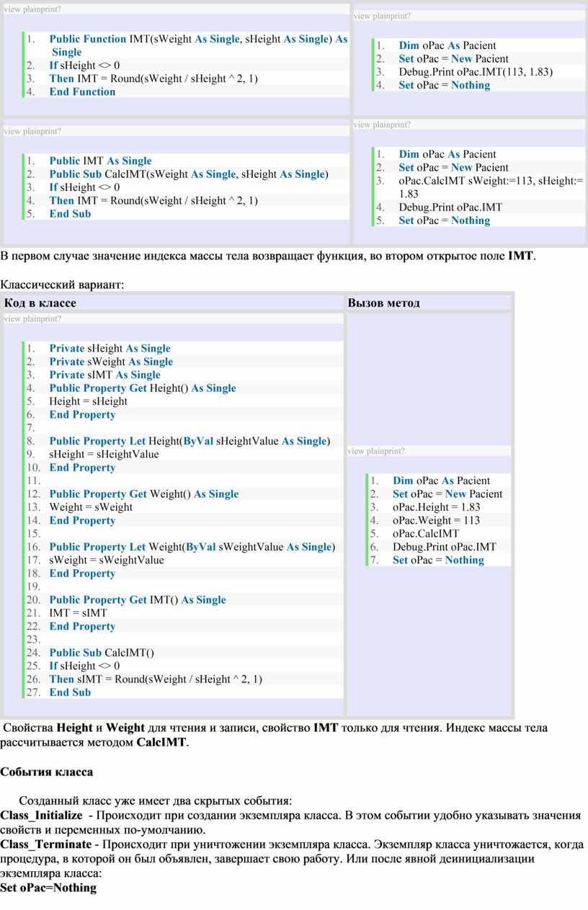Click the oPac.Weight = 113 code line
This screenshot has height=910, width=588.
coord(426,520)
